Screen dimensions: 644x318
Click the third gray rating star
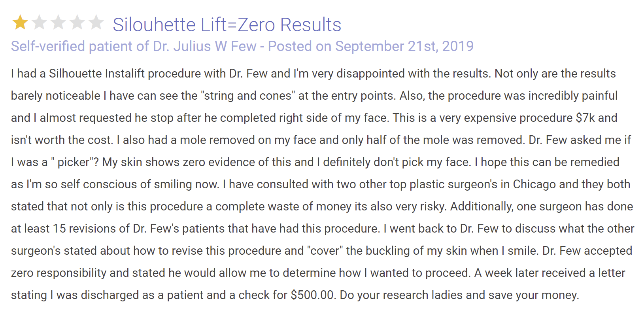pos(58,23)
